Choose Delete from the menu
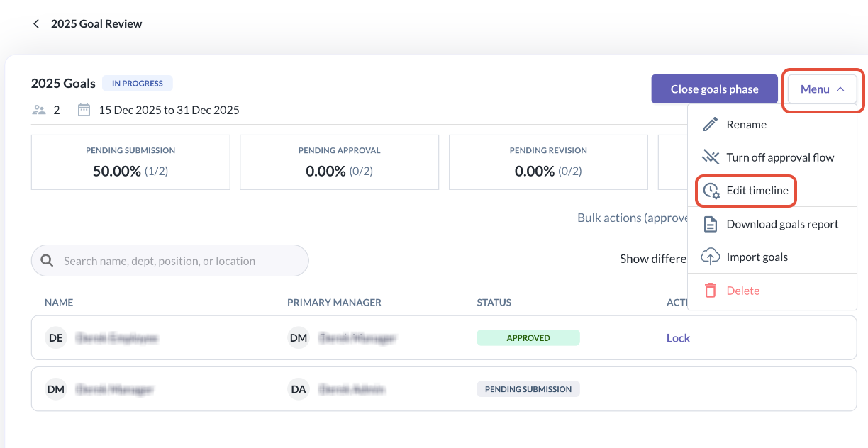Screen dimensions: 868x448 (x=772, y=291)
